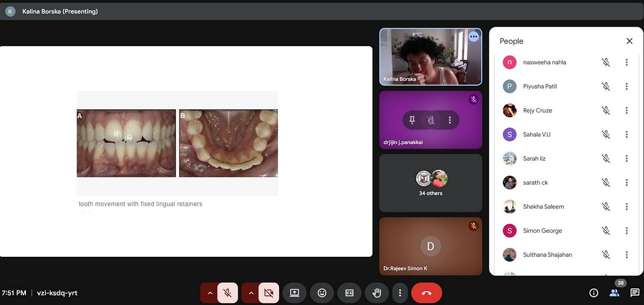Lower the raised hand
Viewport: 644px width, 305px height.
(377, 293)
